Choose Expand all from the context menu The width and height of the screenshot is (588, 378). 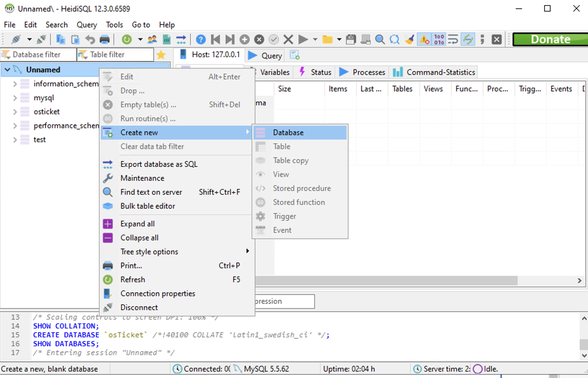click(177, 224)
